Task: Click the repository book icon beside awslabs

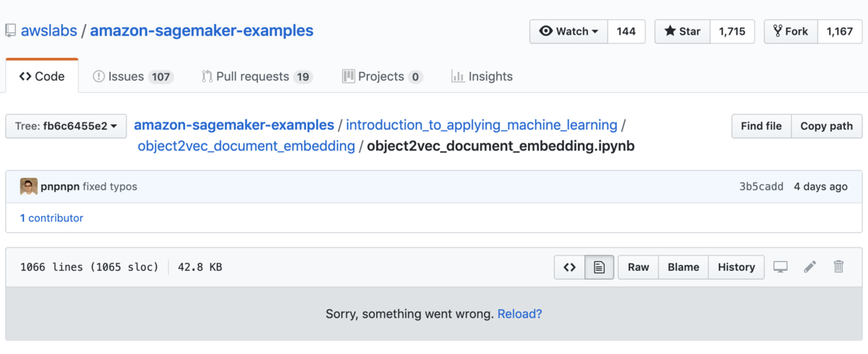Action: 10,31
